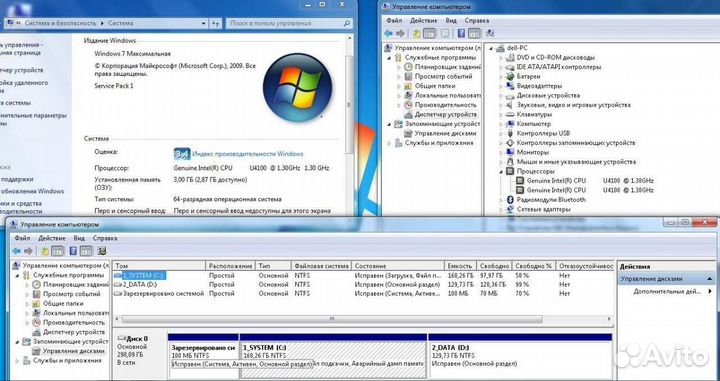Select 1_SYSTEM (C:) row in volume list
This screenshot has width=720, height=381.
click(x=363, y=275)
